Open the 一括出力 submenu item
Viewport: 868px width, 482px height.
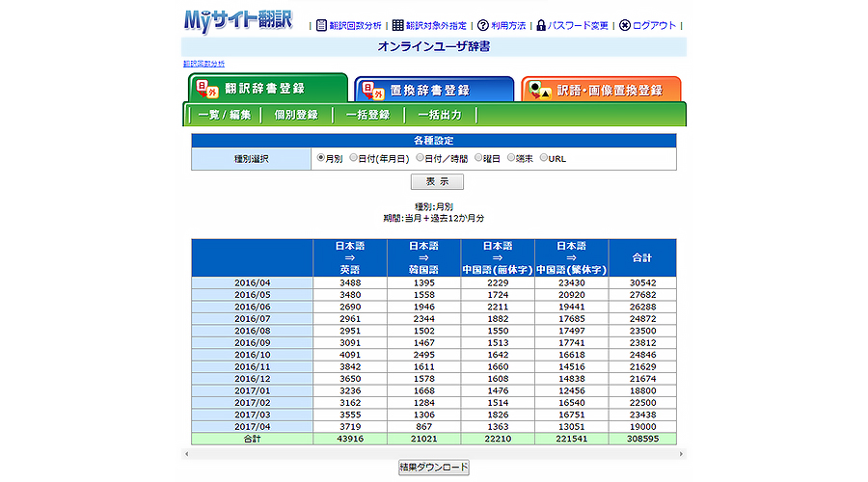click(440, 115)
